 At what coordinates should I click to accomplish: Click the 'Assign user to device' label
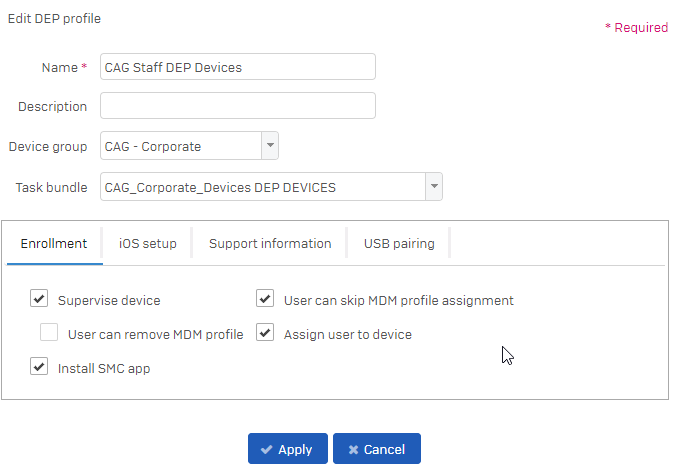[348, 335]
